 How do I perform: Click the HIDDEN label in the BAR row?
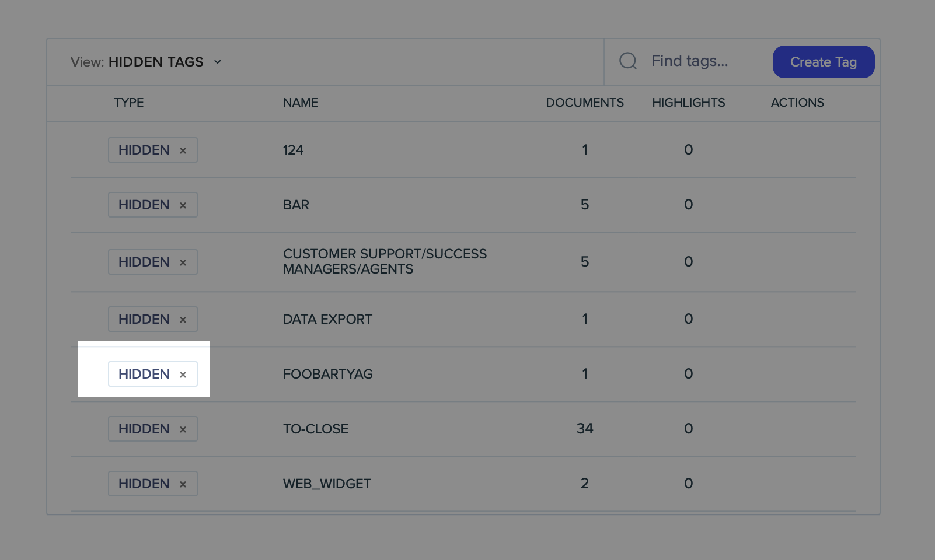(x=144, y=205)
